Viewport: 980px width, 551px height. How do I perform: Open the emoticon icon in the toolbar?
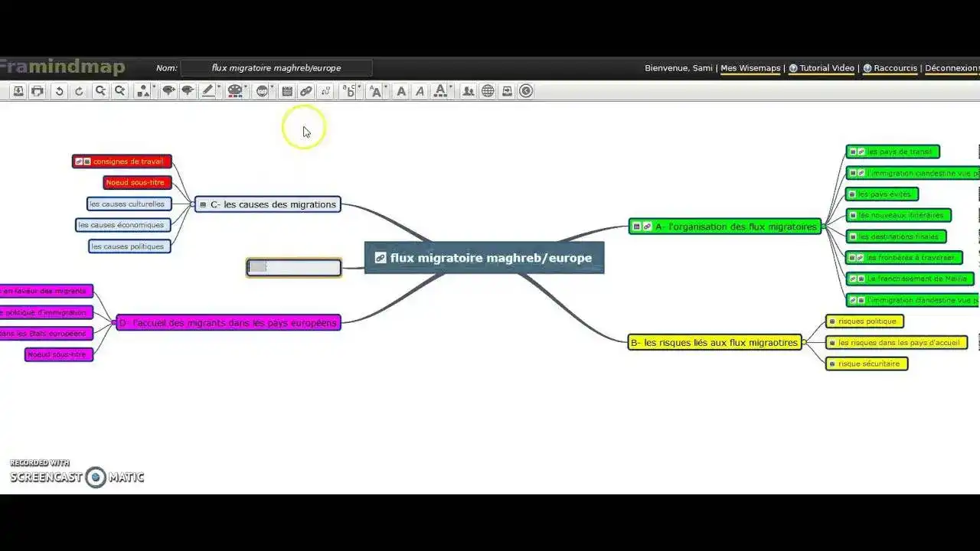(260, 91)
